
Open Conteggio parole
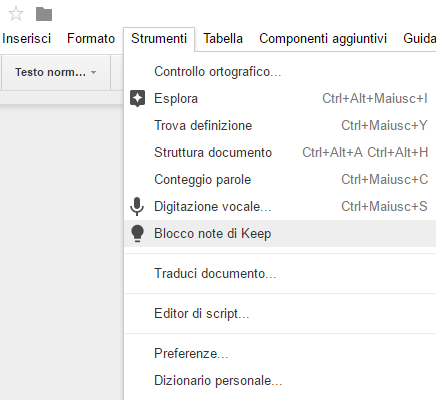[x=280, y=180]
